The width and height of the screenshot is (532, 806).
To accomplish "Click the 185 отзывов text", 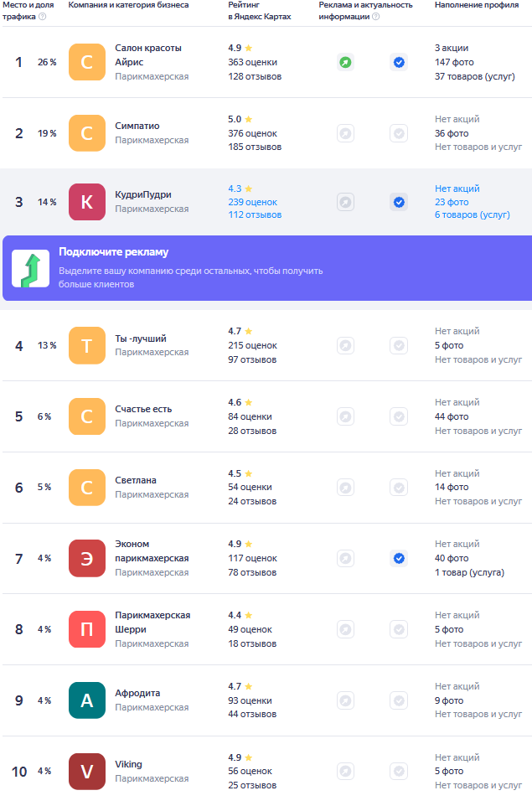I will (255, 147).
